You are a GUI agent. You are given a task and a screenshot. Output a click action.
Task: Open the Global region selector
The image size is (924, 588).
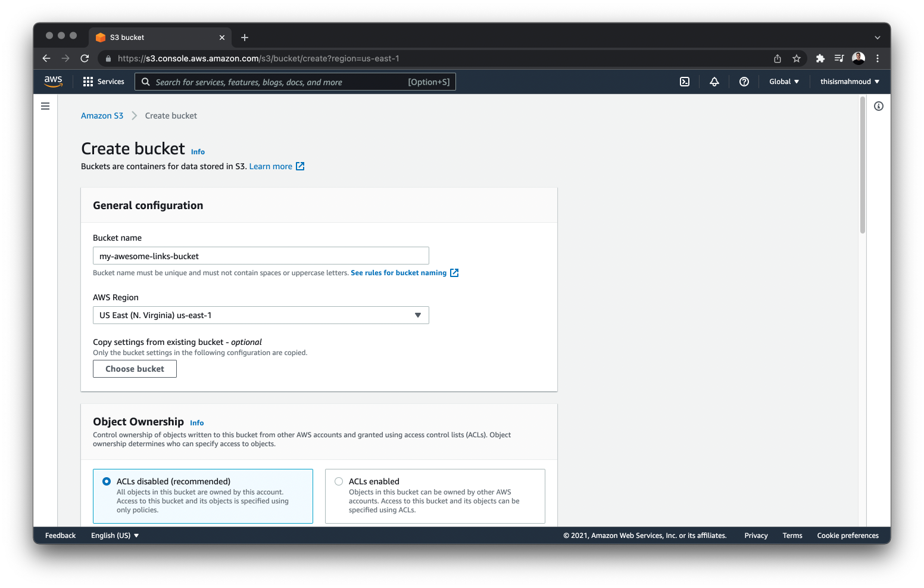pos(783,81)
